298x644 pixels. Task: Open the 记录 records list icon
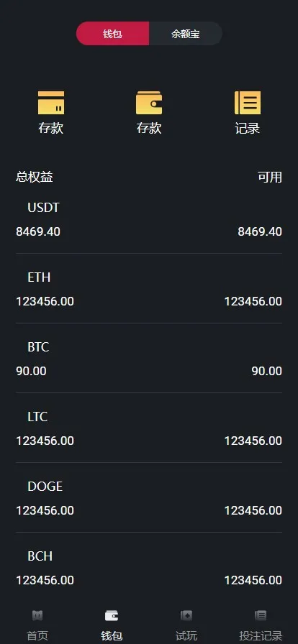(248, 103)
